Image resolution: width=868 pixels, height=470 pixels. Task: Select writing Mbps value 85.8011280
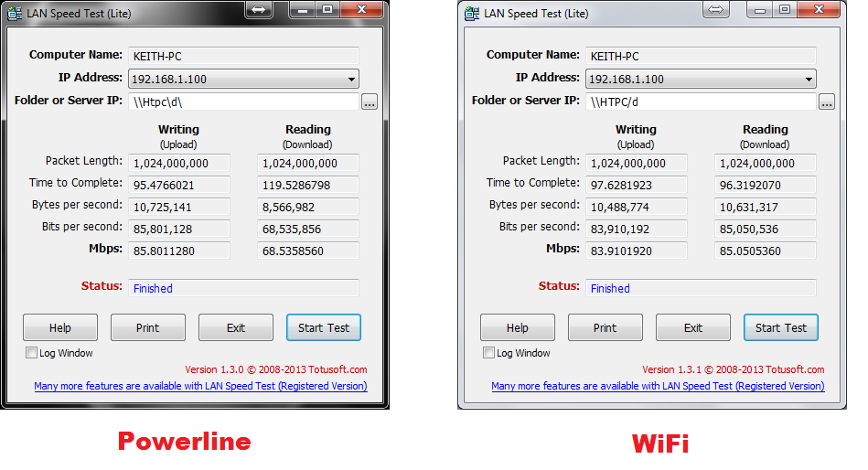179,251
